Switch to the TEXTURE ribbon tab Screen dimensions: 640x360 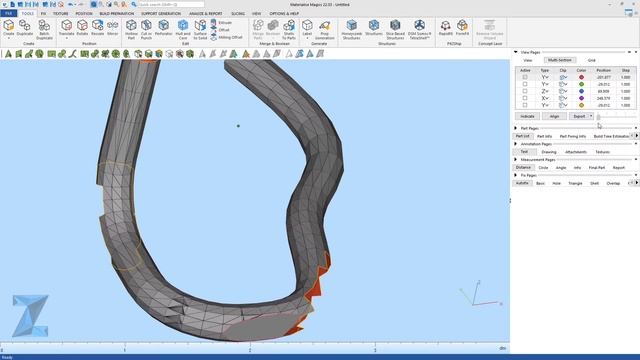coord(60,13)
